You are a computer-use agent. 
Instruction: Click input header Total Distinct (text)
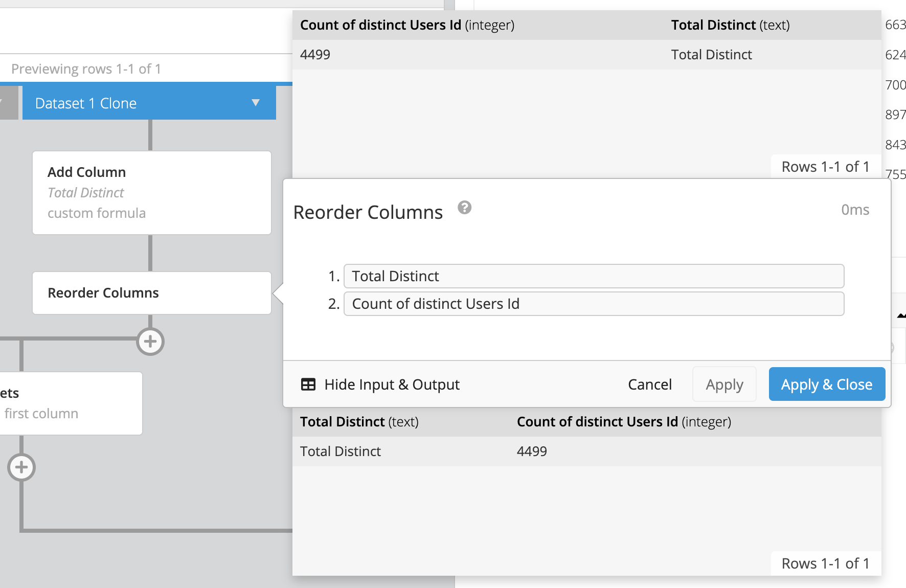[x=730, y=25]
